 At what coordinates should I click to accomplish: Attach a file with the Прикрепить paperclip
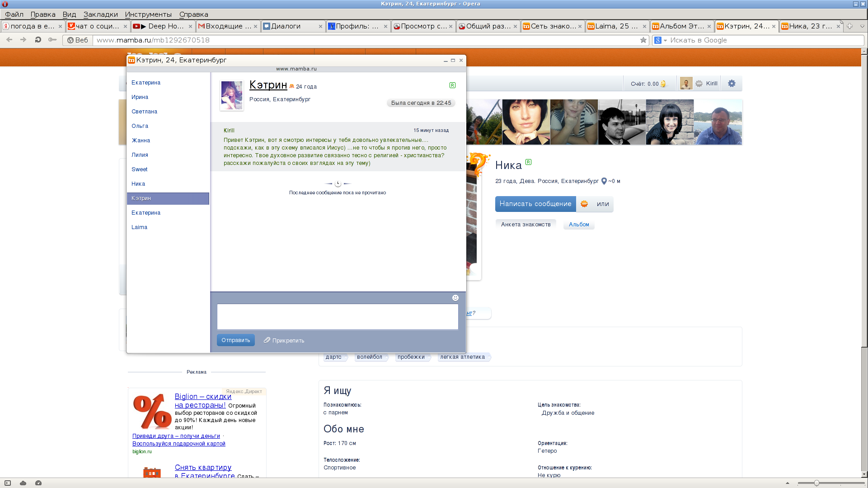pyautogui.click(x=284, y=340)
